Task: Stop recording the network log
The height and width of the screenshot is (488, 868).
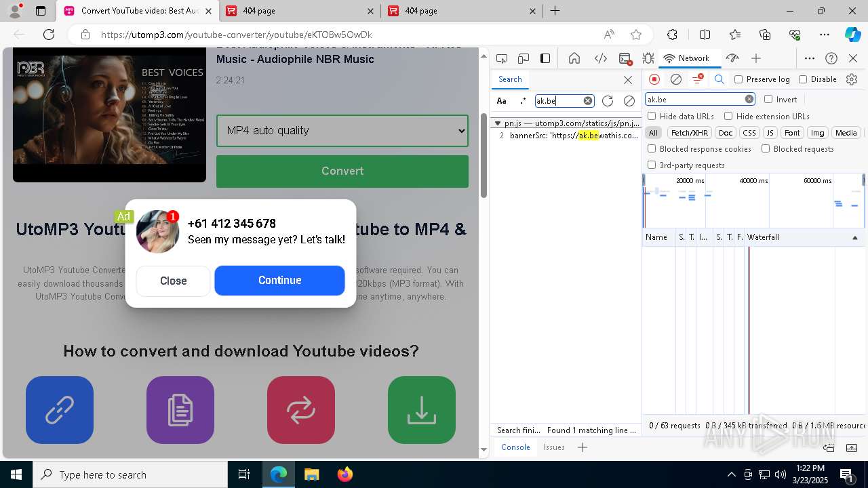Action: tap(654, 79)
